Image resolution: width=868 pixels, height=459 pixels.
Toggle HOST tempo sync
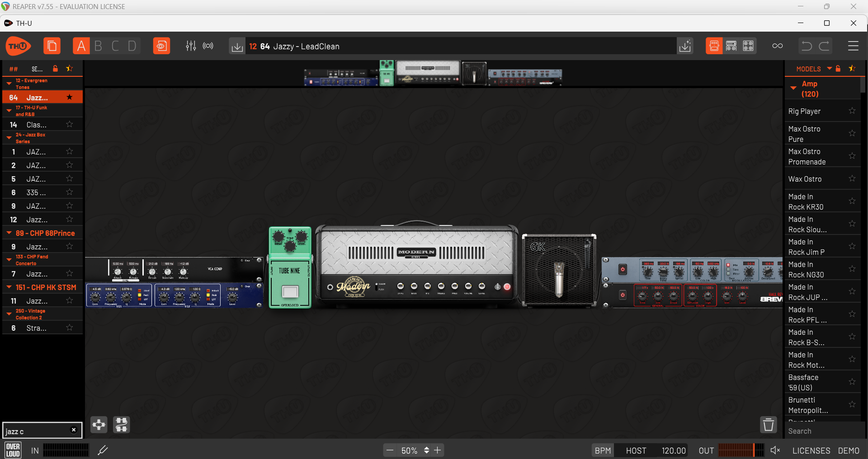click(636, 450)
